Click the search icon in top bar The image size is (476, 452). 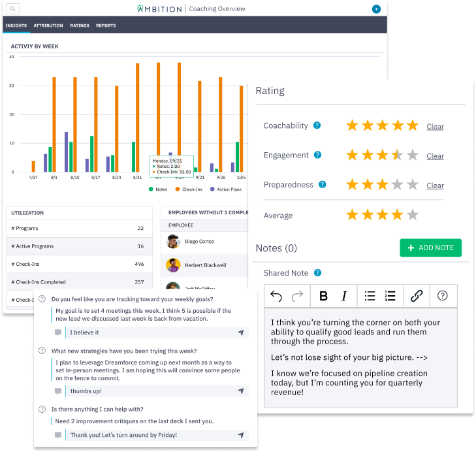[13, 9]
